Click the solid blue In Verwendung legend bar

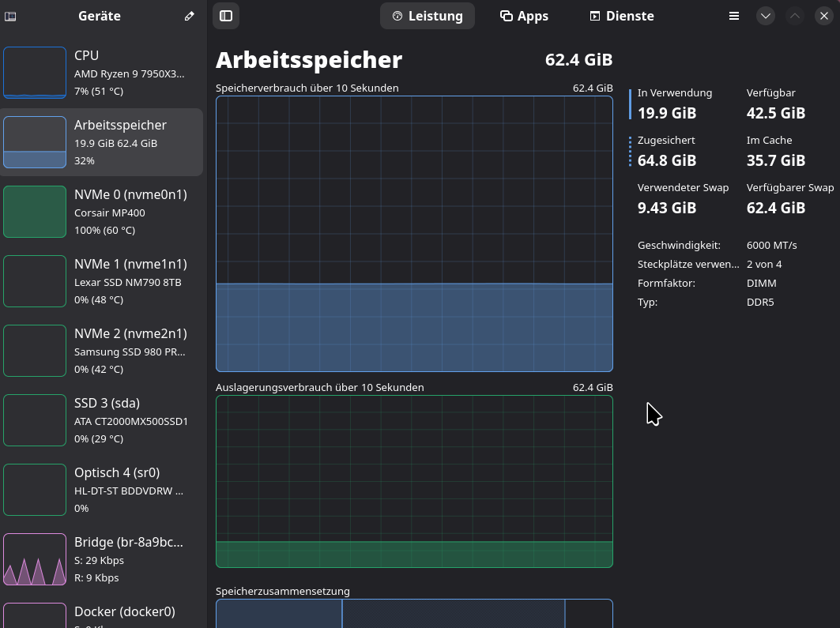pyautogui.click(x=630, y=103)
